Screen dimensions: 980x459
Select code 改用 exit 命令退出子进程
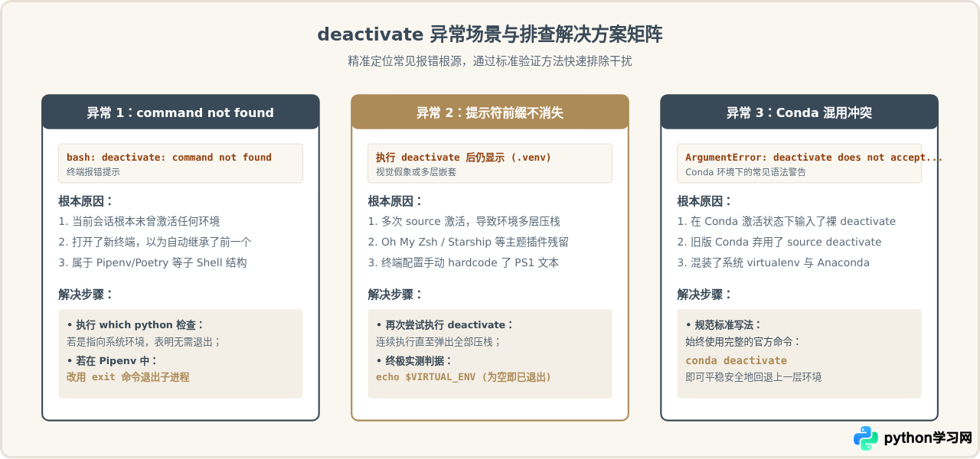[x=128, y=377]
